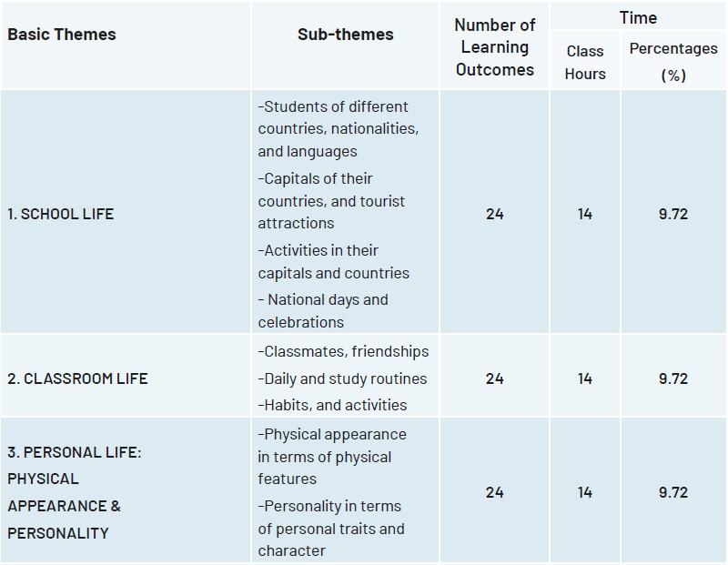728x565 pixels.
Task: Select the National days and celebrations sub-theme
Action: (x=322, y=310)
